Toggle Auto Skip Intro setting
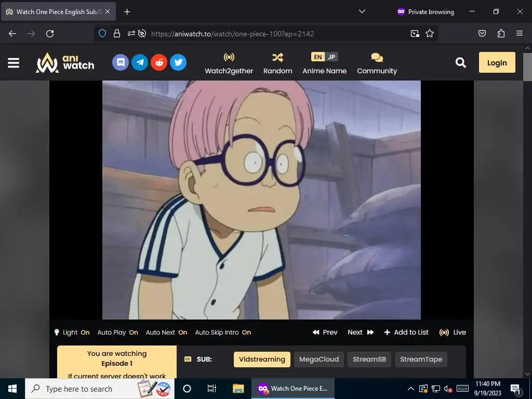 (223, 332)
